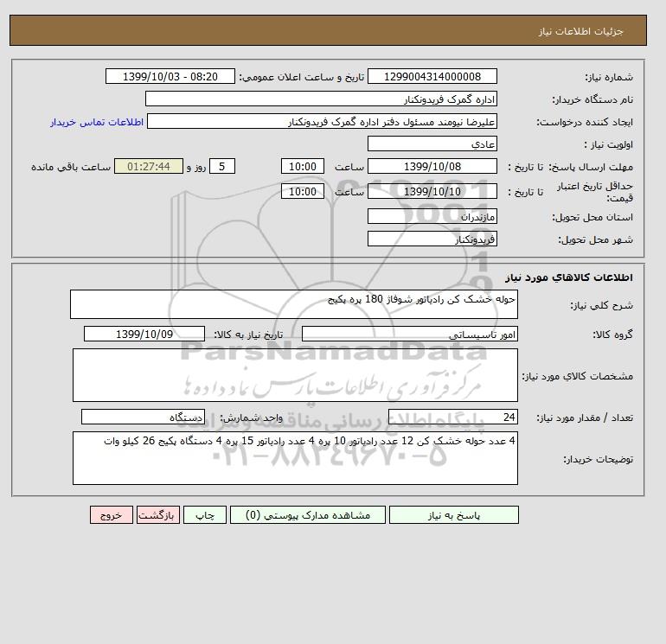This screenshot has height=644, width=666.
Task: Click the استان محل تحویل label
Action: point(592,217)
